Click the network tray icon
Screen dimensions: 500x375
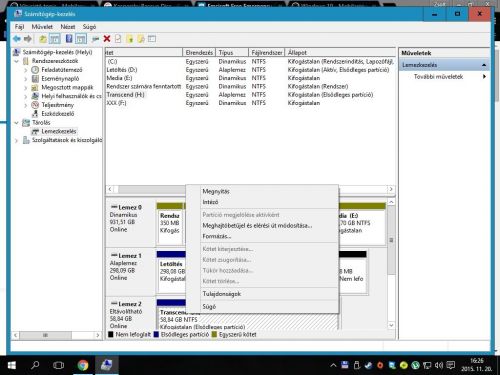[x=427, y=365]
